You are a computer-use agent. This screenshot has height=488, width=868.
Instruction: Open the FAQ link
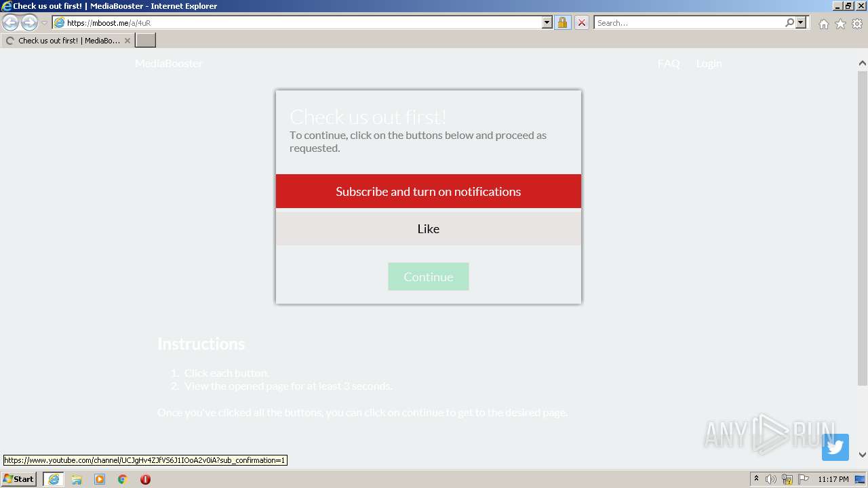(x=669, y=63)
